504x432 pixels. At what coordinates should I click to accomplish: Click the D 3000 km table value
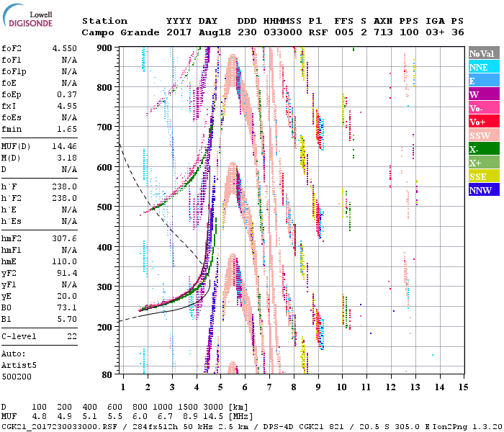click(x=213, y=408)
